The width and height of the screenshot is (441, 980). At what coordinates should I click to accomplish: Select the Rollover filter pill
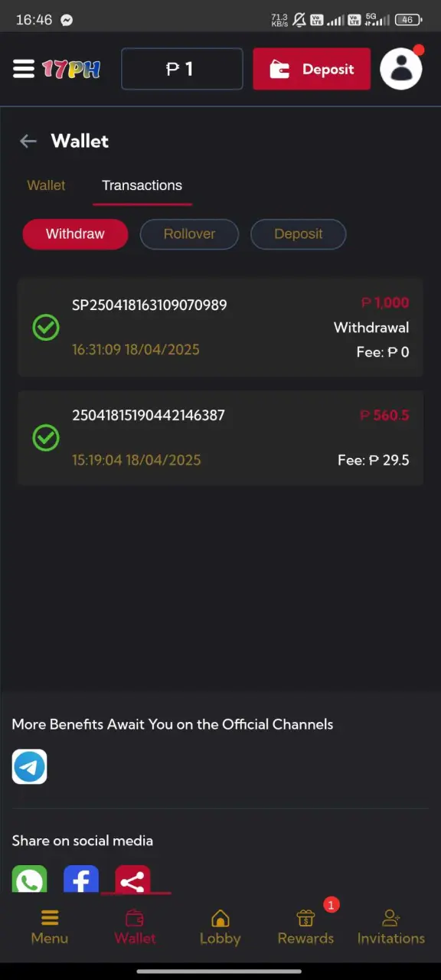pyautogui.click(x=189, y=234)
